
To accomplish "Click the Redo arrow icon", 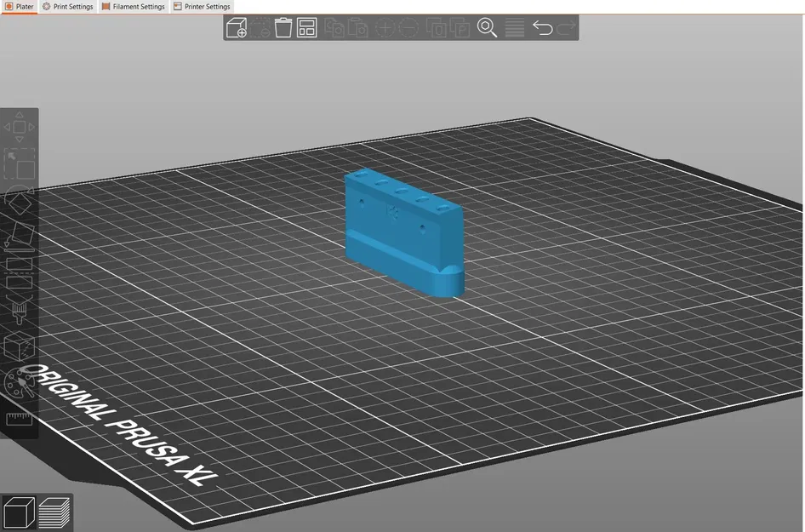I will [x=566, y=28].
